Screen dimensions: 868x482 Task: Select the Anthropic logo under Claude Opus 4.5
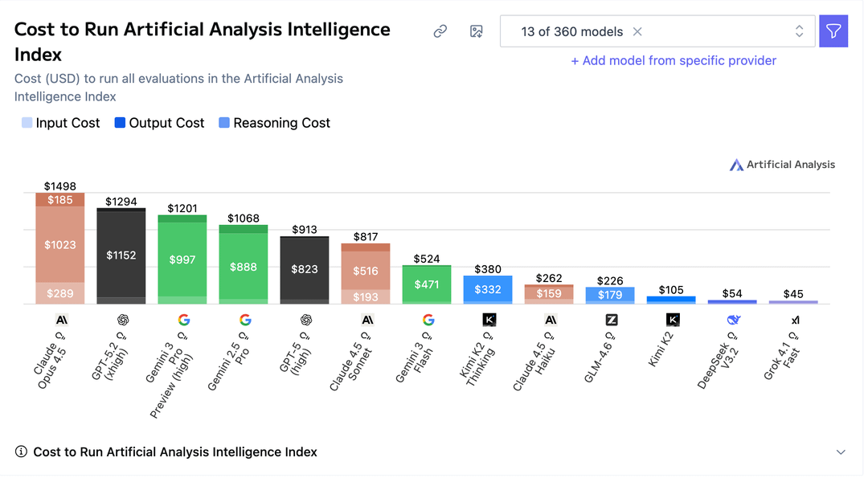point(60,320)
